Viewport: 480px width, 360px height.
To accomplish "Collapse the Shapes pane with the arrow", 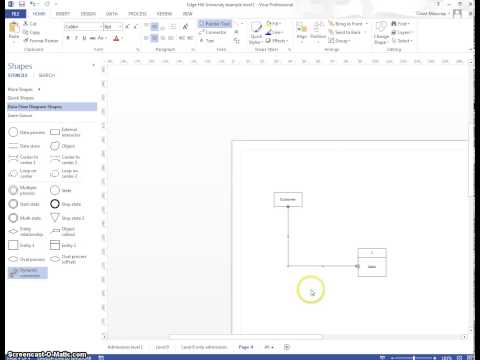I will pos(94,65).
